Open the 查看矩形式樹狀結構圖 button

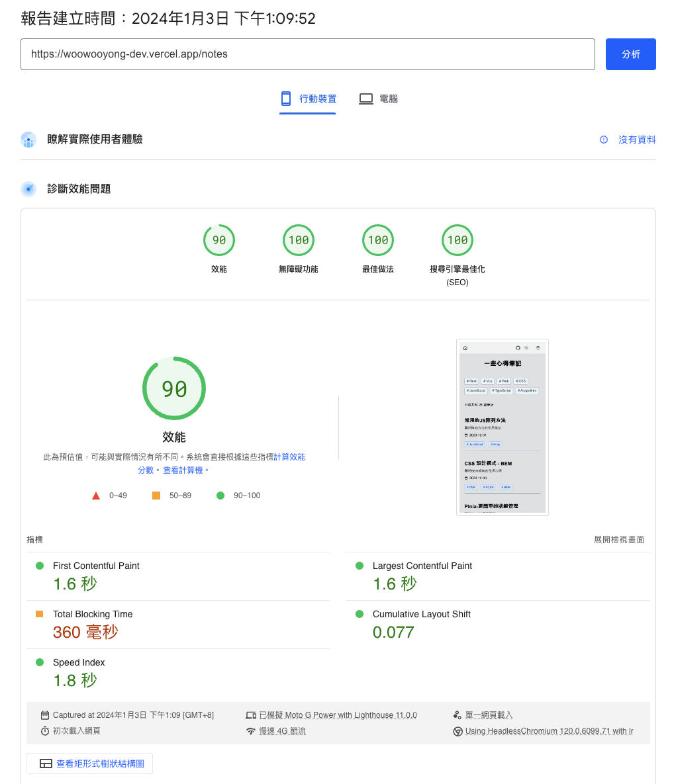click(90, 763)
